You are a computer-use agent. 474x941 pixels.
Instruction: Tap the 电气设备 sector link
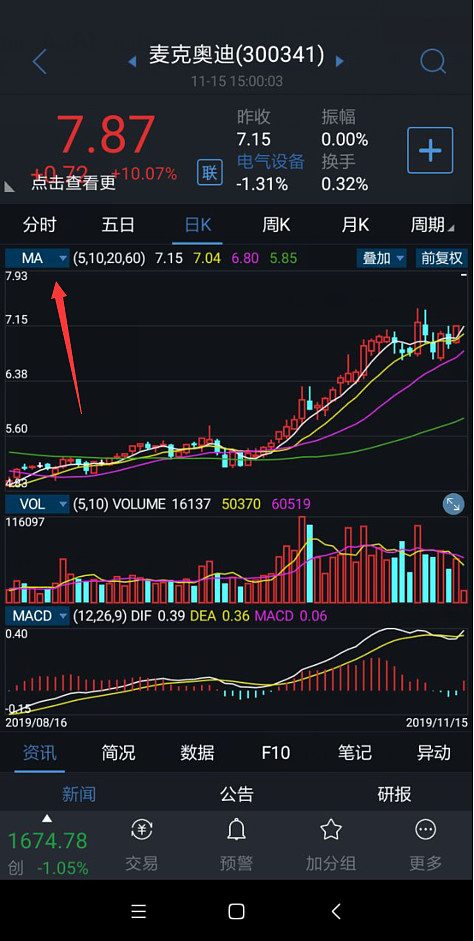271,161
